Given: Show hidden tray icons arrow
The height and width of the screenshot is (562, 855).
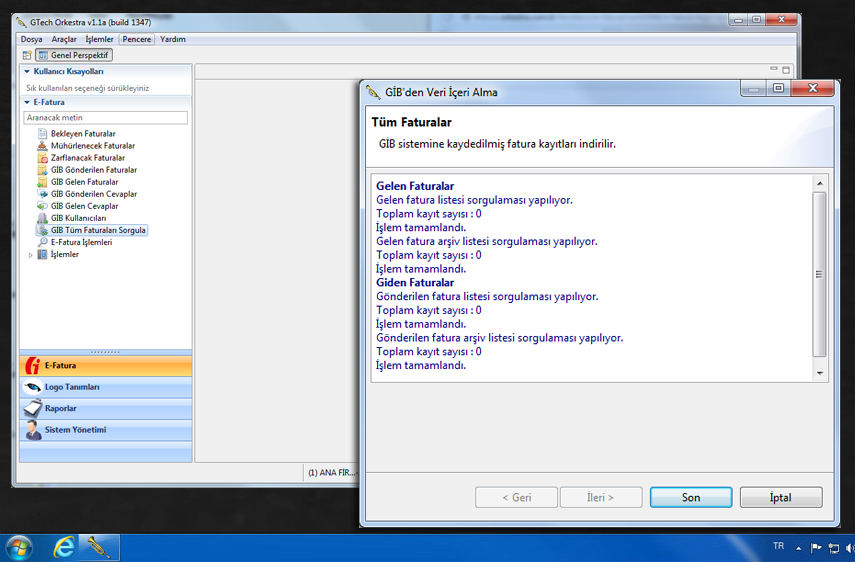Looking at the screenshot, I should pyautogui.click(x=798, y=548).
